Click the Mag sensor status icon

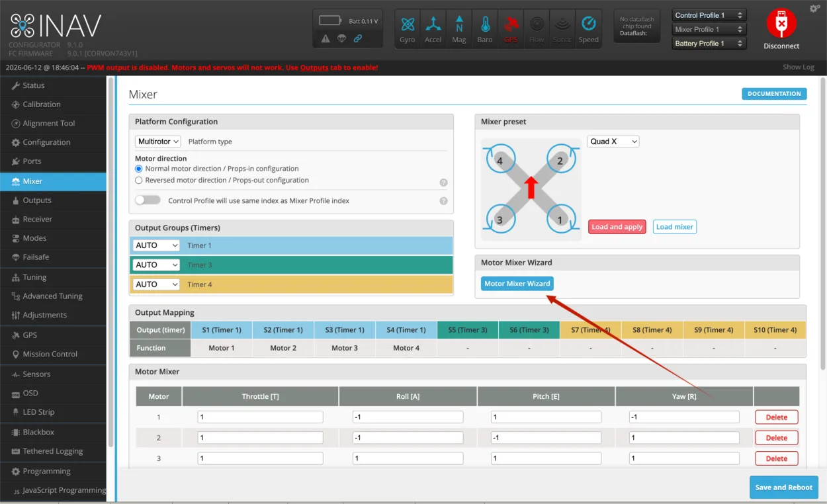(x=459, y=28)
